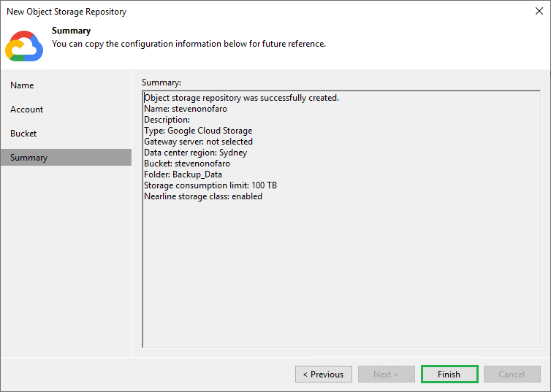The image size is (551, 392).
Task: Click the greyed-out Cancel button
Action: [512, 374]
